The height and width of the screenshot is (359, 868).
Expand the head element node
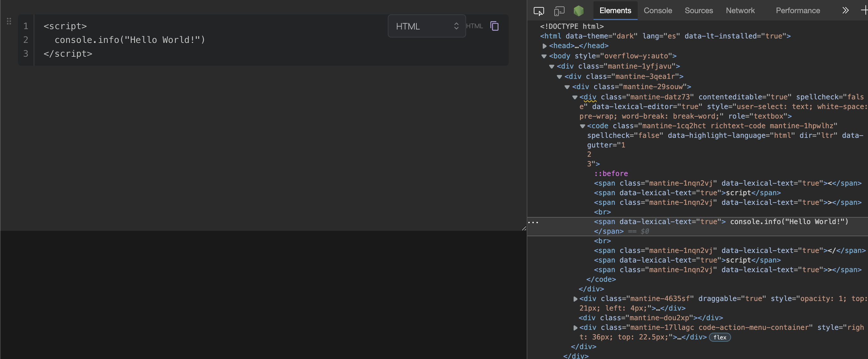tap(545, 46)
